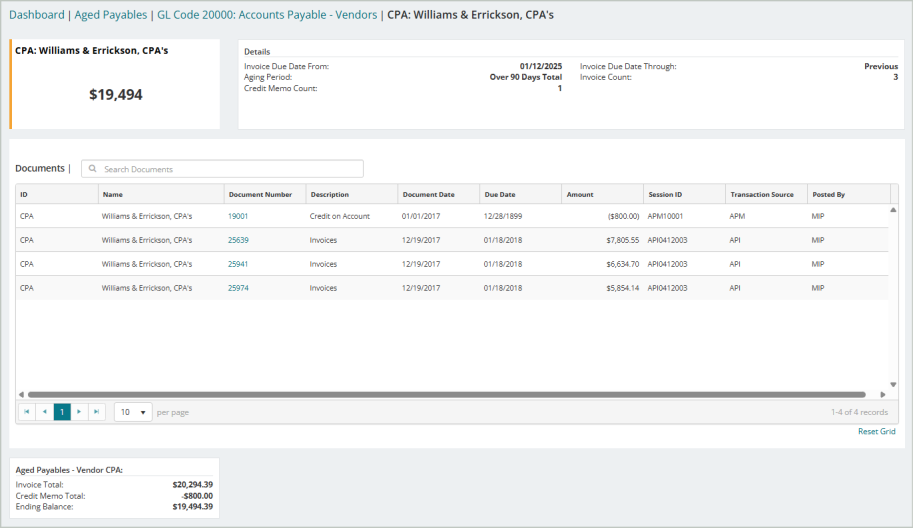Select the $7,805.55 amount cell
Viewport: 913px width, 528px height.
pos(603,240)
